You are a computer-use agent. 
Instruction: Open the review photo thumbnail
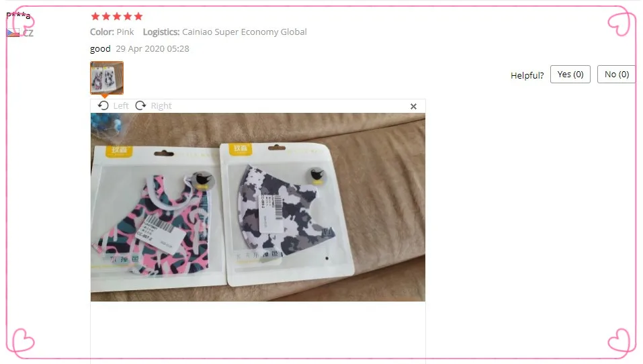(x=107, y=78)
